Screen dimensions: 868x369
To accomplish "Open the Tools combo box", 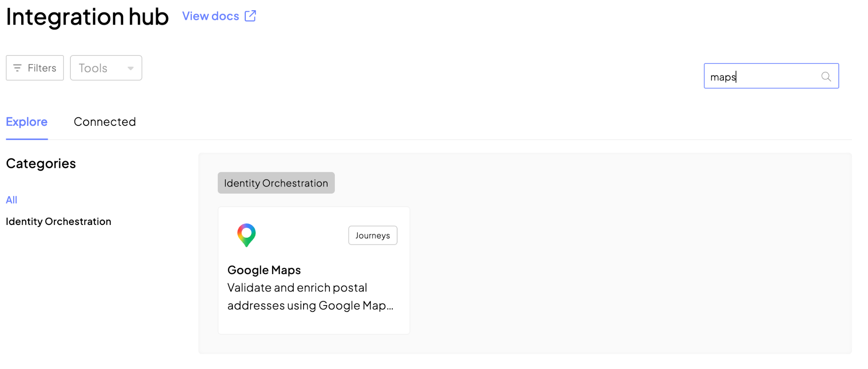I will (106, 68).
